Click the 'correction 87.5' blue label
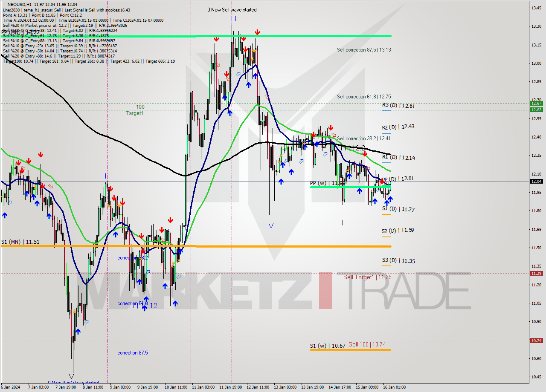The height and width of the screenshot is (392, 546). 134,353
